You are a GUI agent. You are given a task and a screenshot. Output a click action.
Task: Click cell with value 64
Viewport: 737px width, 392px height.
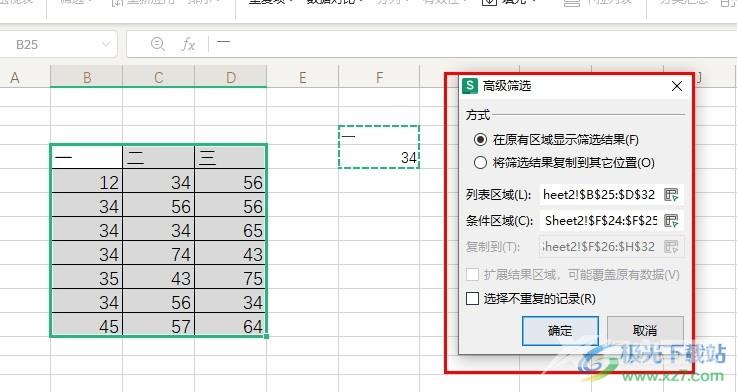pos(230,325)
